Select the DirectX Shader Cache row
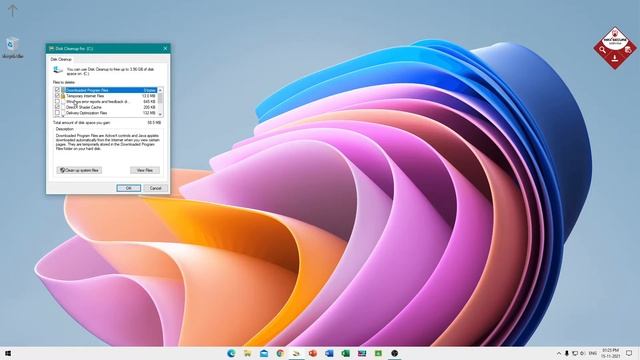 click(x=106, y=107)
